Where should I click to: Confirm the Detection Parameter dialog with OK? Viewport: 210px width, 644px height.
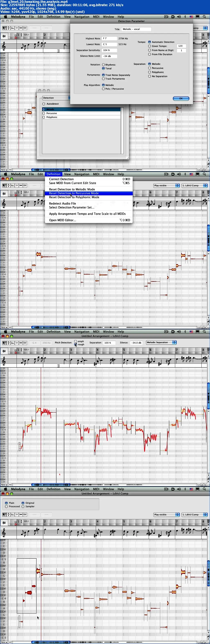(181, 98)
